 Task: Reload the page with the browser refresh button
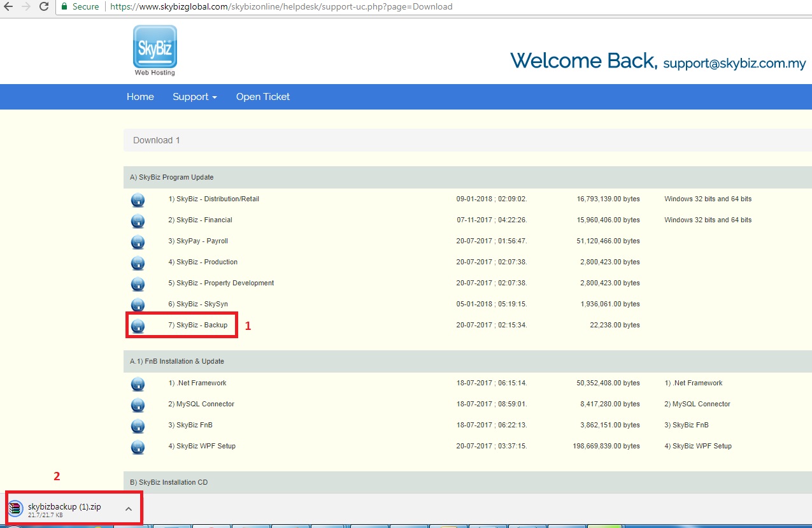tap(44, 6)
